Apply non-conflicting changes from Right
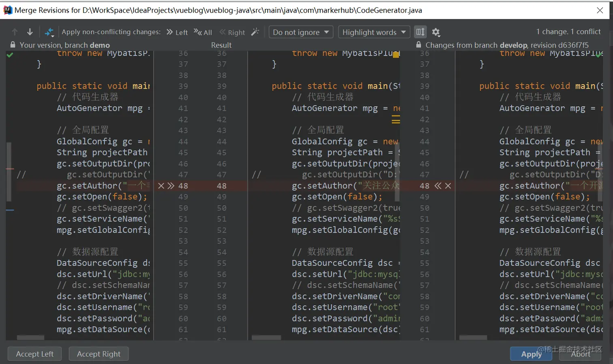613x364 pixels. 232,32
